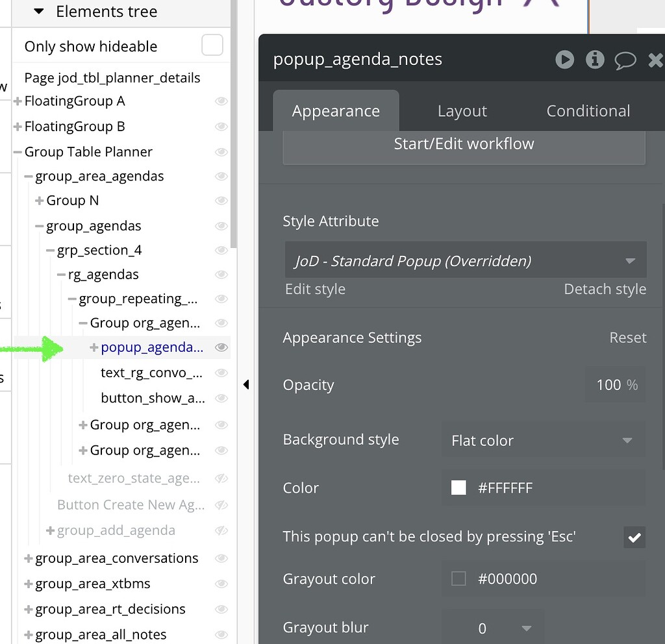665x644 pixels.
Task: Uncheck 'can't be closed by pressing Esc'
Action: (x=634, y=537)
